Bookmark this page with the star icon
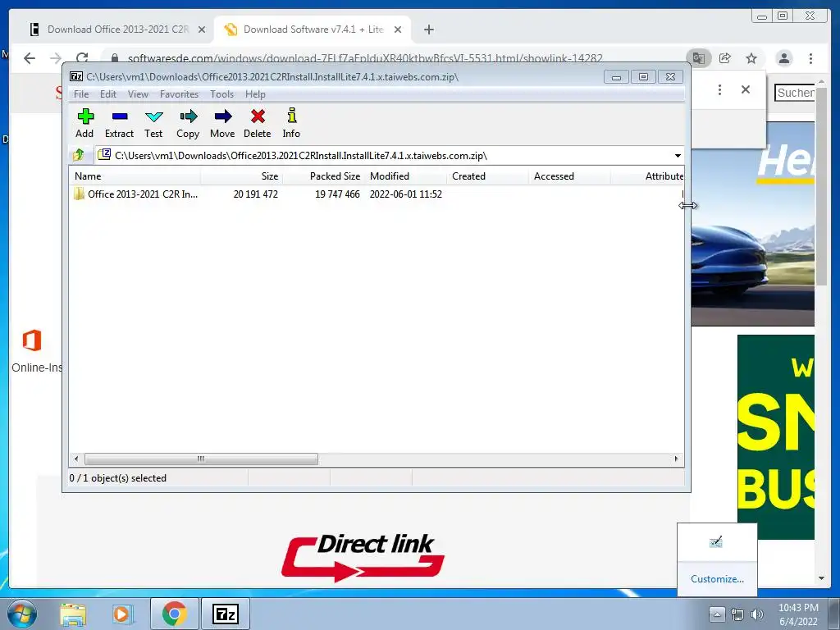Image resolution: width=840 pixels, height=630 pixels. (x=751, y=58)
